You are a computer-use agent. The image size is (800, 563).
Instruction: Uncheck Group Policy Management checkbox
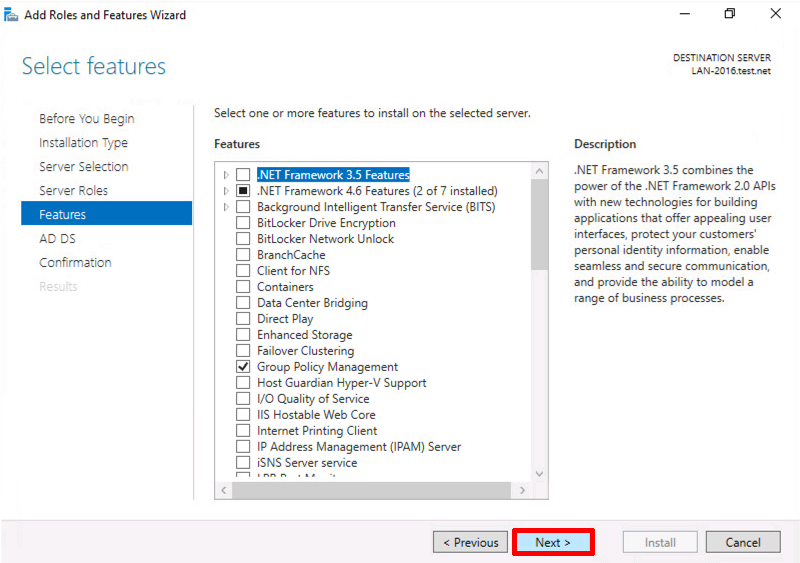[243, 366]
